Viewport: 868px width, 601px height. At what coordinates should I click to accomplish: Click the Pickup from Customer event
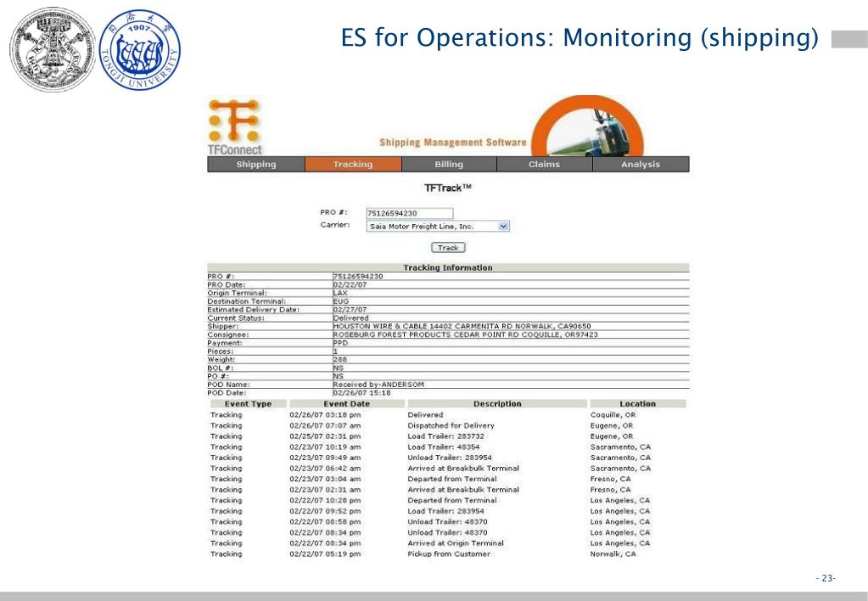point(449,553)
